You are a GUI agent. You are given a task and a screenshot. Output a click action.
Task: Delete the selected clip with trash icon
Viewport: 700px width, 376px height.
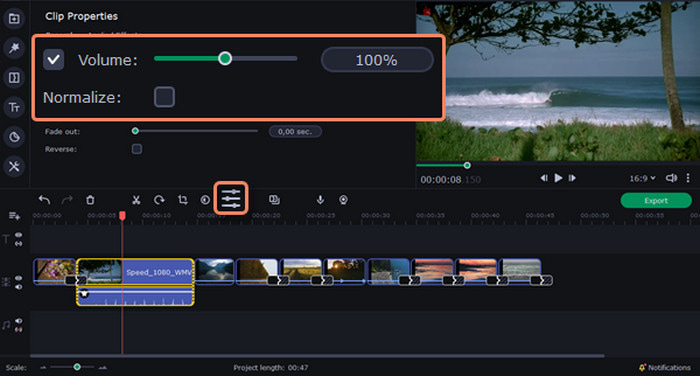tap(90, 200)
